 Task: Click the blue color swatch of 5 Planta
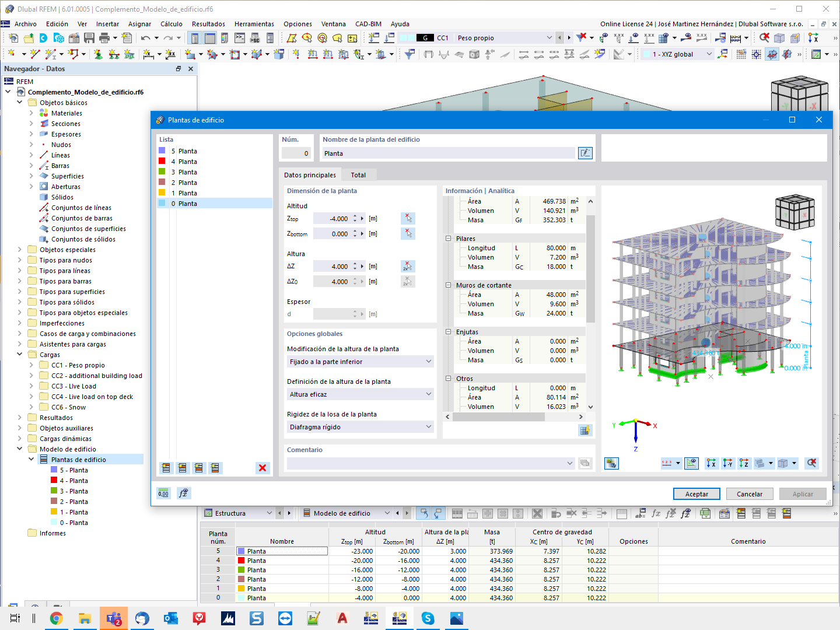[162, 150]
